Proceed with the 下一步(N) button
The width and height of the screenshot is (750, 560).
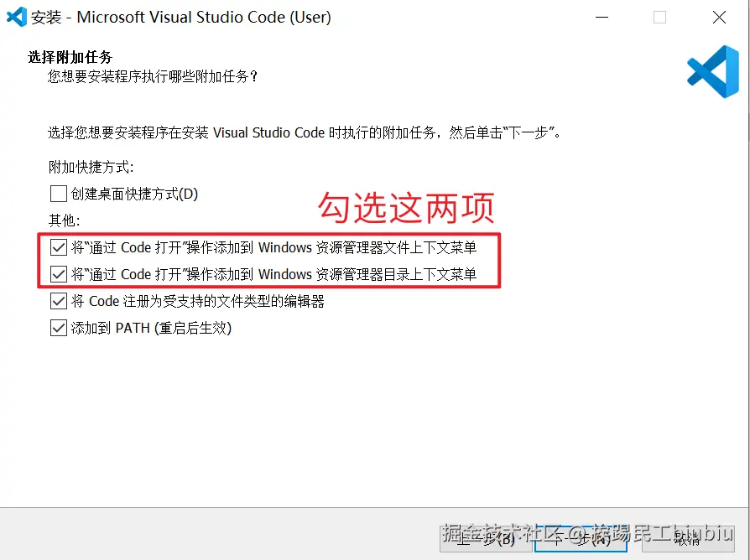pyautogui.click(x=581, y=539)
